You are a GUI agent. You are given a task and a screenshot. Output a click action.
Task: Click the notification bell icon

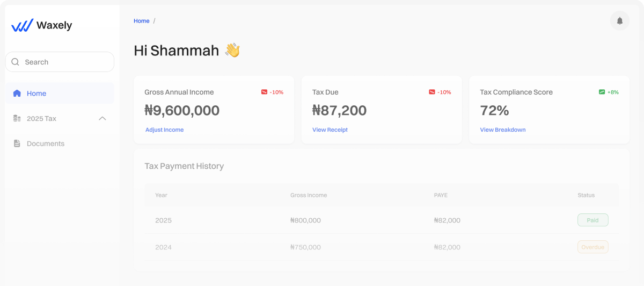click(620, 21)
